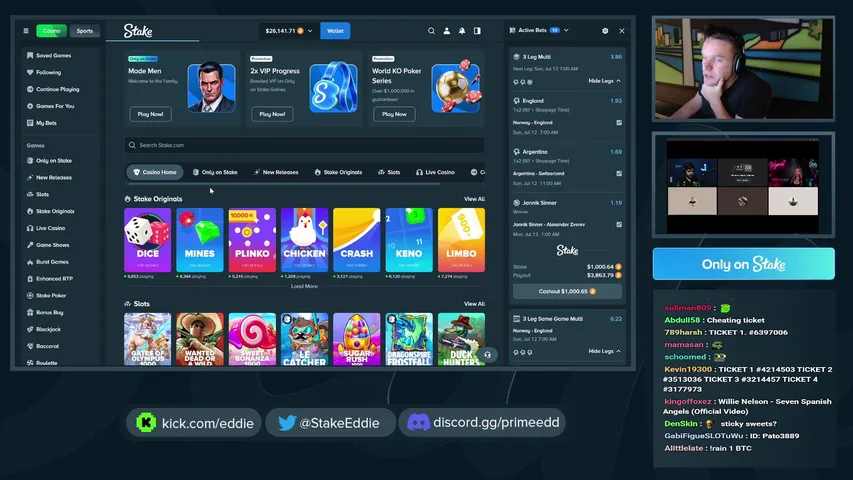Open the Dice game thumbnail
This screenshot has width=853, height=480.
(x=147, y=240)
